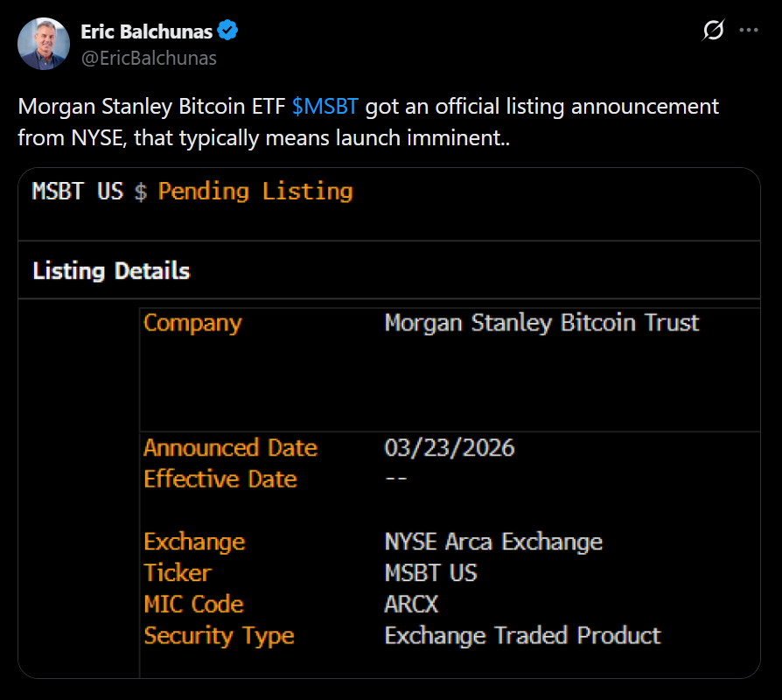Click the Effective Date label
The image size is (782, 700).
click(x=220, y=479)
